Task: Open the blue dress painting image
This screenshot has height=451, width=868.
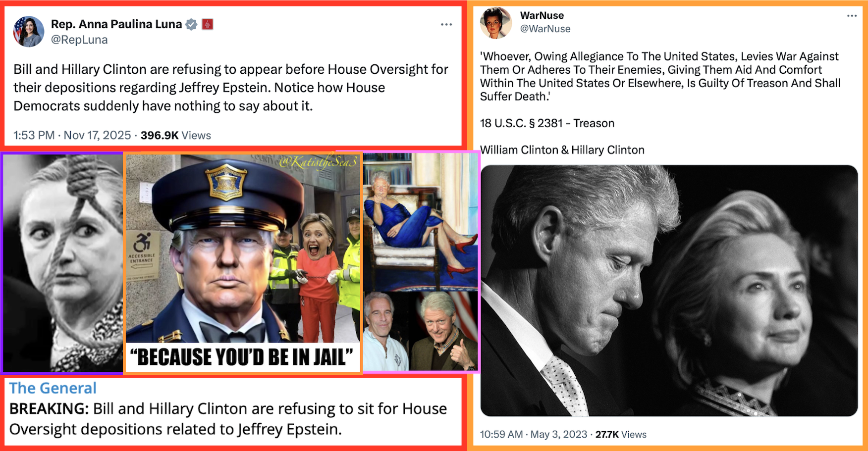Action: coord(421,222)
